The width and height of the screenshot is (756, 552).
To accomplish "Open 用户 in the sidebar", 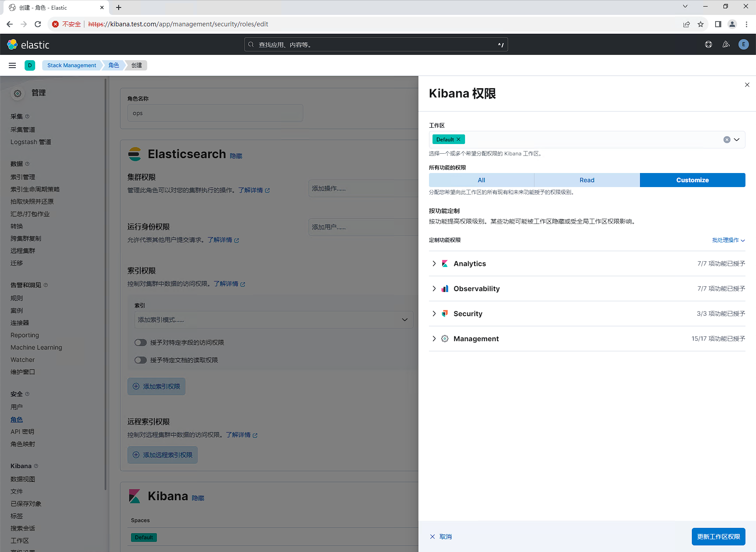I will (x=17, y=407).
